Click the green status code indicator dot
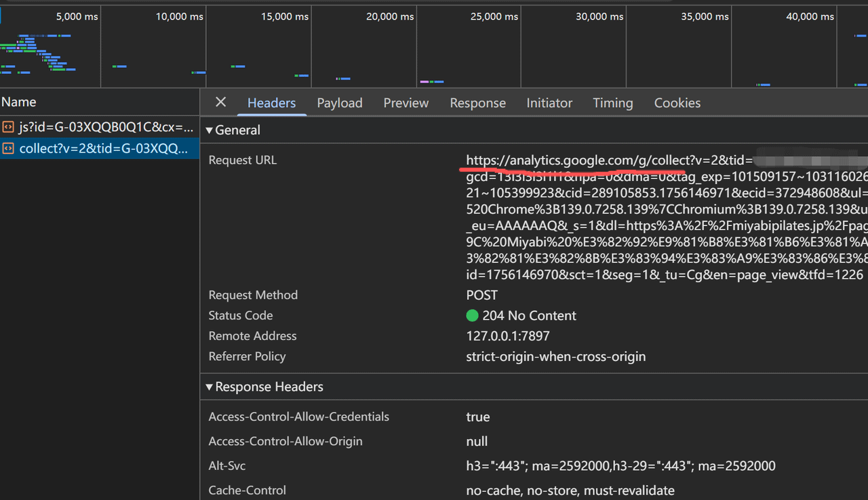 (x=473, y=315)
